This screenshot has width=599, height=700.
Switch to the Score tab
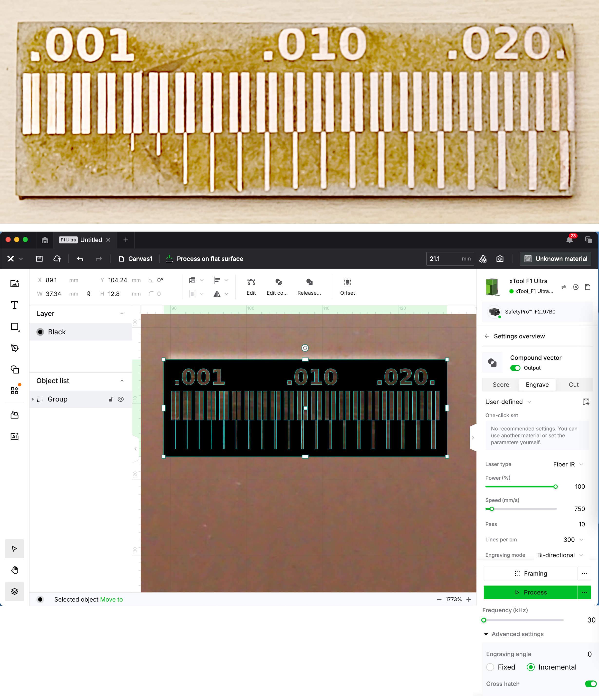pyautogui.click(x=501, y=385)
